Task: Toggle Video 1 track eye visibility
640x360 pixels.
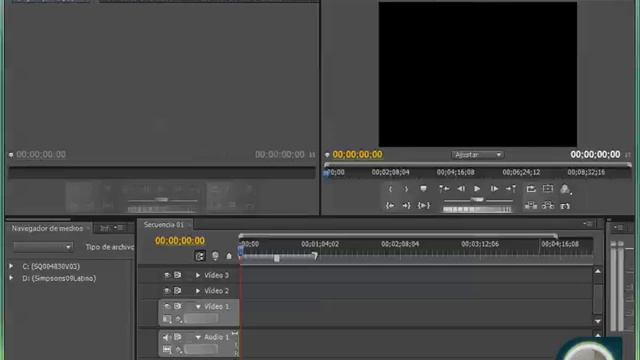Action: [x=167, y=306]
